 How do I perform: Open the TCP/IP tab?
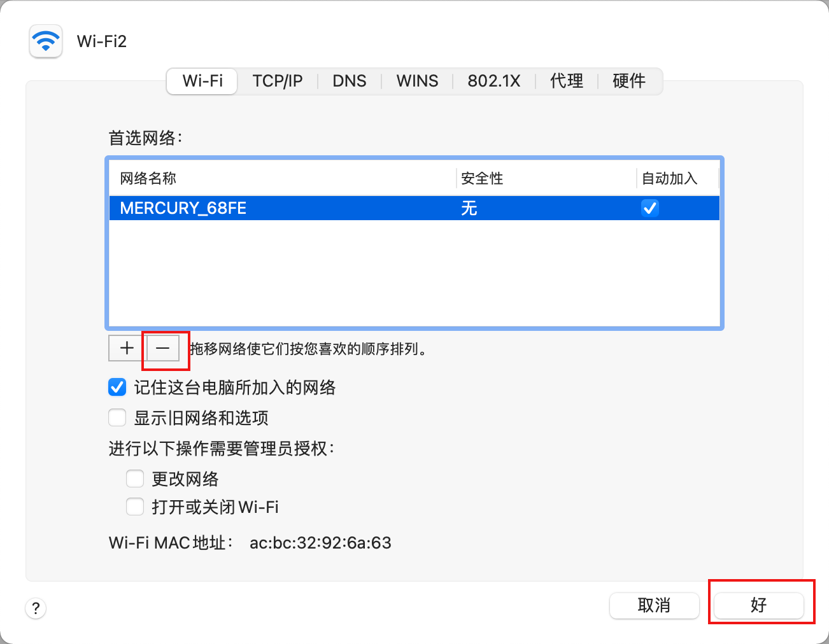(278, 81)
